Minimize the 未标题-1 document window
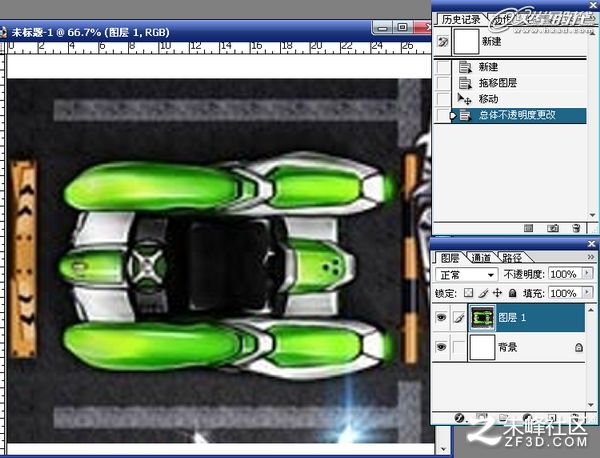This screenshot has height=458, width=600. [382, 28]
